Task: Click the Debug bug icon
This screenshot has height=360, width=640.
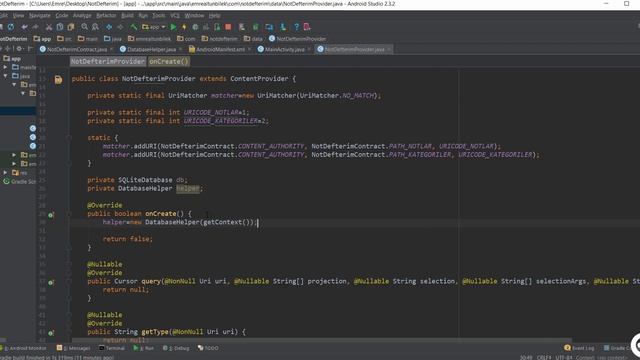Action: [x=195, y=27]
